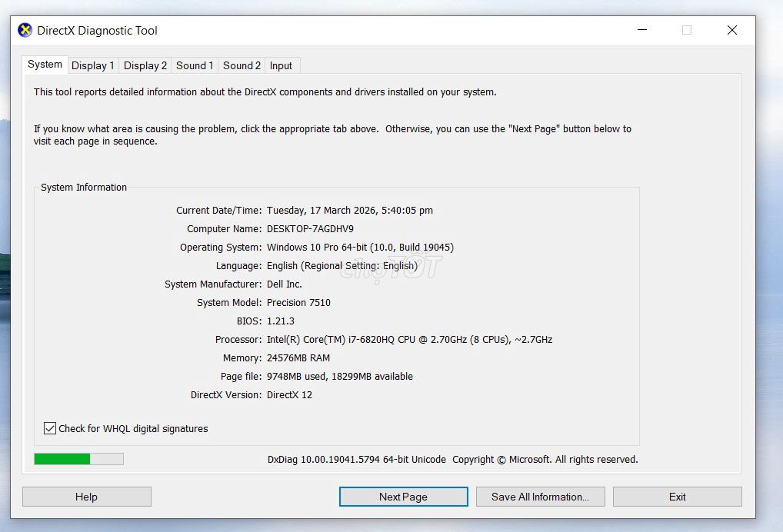This screenshot has height=532, width=783.
Task: Click the Exit button
Action: (x=678, y=497)
